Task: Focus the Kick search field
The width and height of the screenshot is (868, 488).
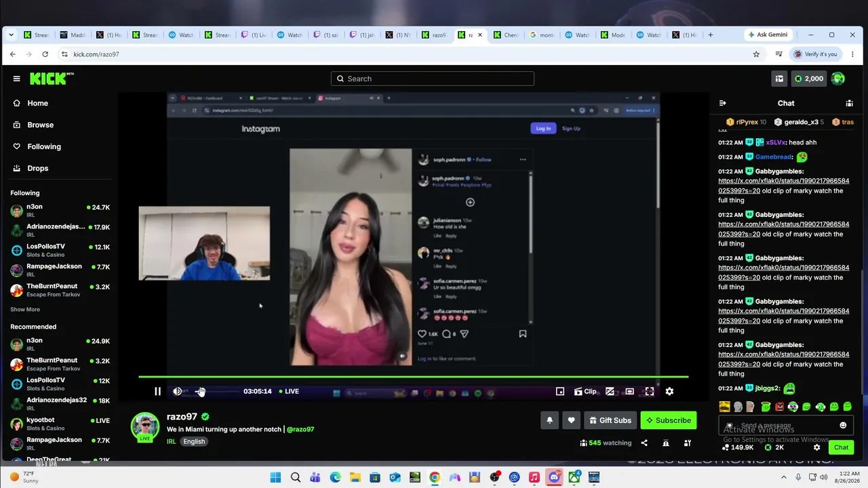Action: click(433, 79)
